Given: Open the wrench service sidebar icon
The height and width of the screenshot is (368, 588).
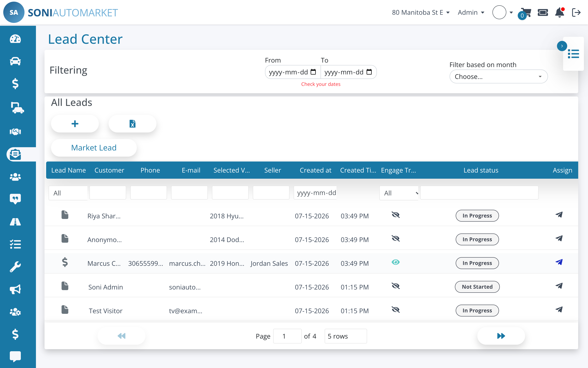Looking at the screenshot, I should (15, 267).
